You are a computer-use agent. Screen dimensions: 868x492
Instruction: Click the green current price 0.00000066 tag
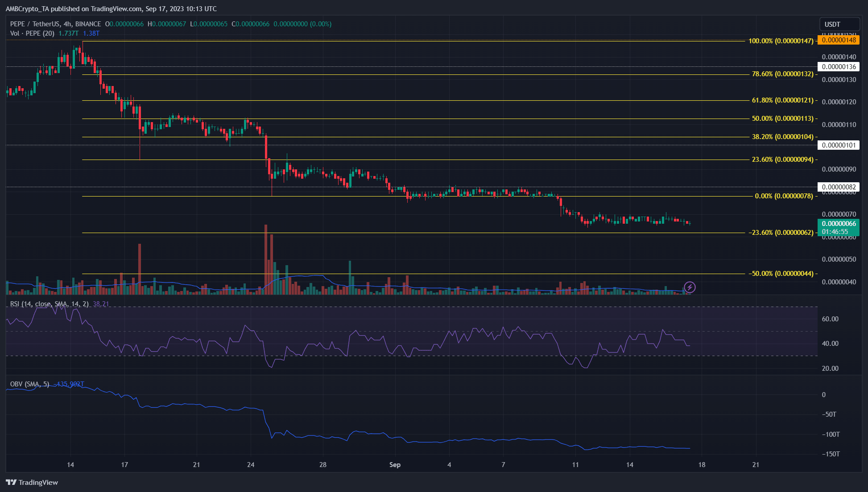(839, 228)
